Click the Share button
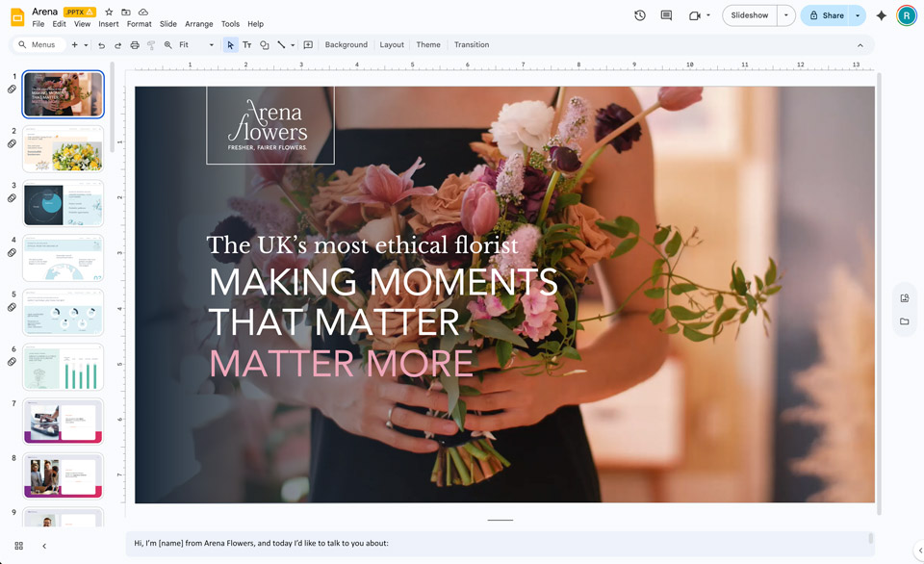 832,15
